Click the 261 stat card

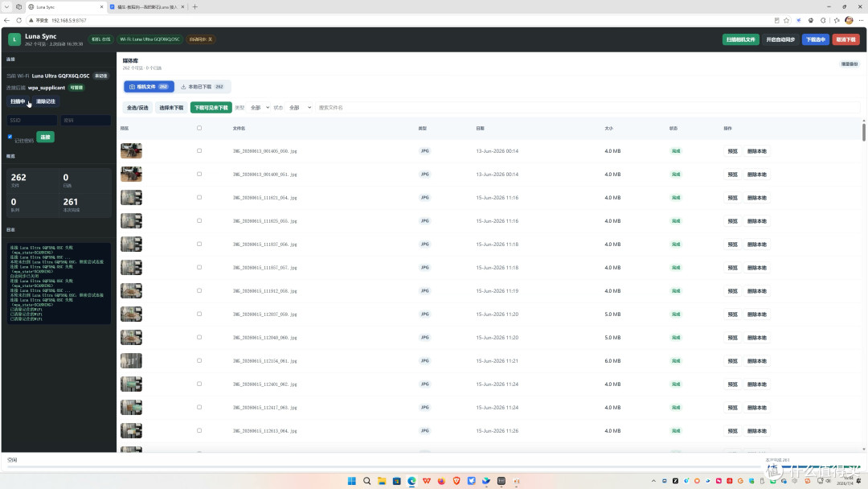(84, 205)
